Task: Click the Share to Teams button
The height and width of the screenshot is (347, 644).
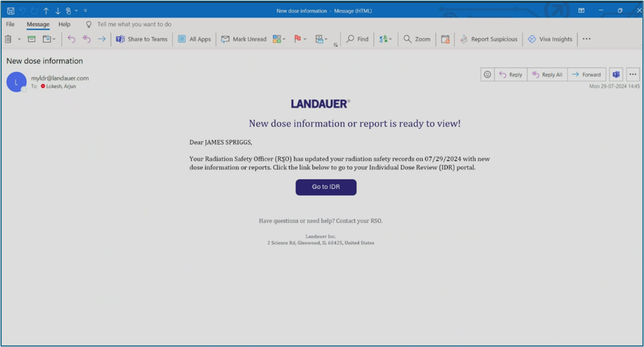Action: click(142, 39)
